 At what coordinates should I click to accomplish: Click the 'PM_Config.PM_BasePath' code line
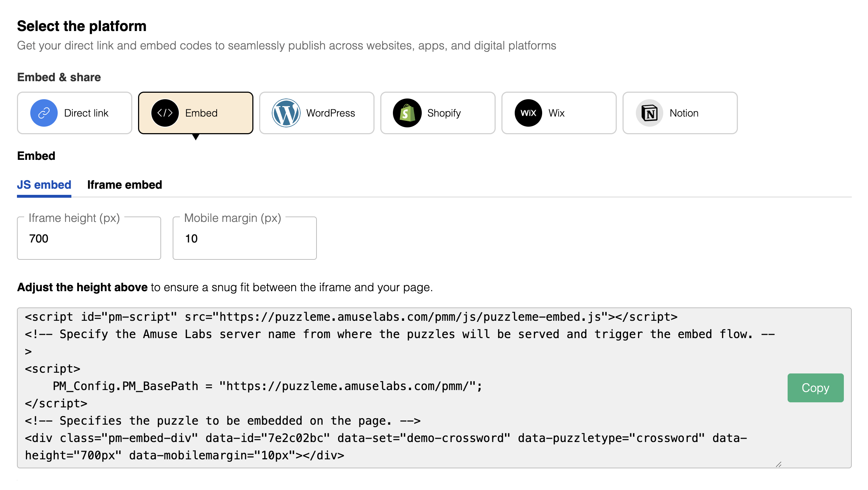tap(267, 386)
